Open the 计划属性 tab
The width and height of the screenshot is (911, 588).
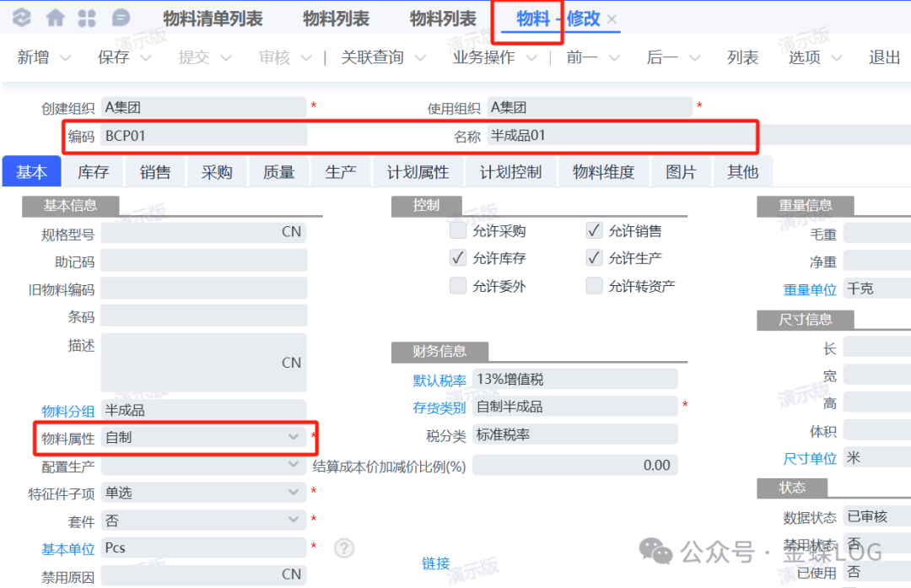point(418,172)
